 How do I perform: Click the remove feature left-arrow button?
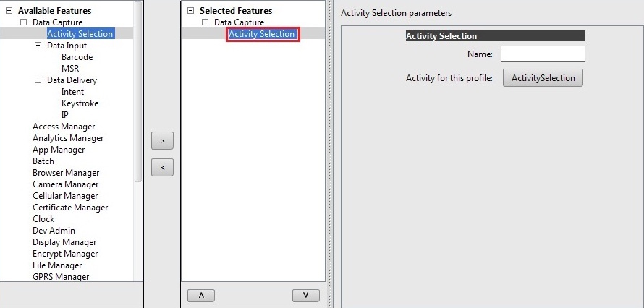click(162, 168)
